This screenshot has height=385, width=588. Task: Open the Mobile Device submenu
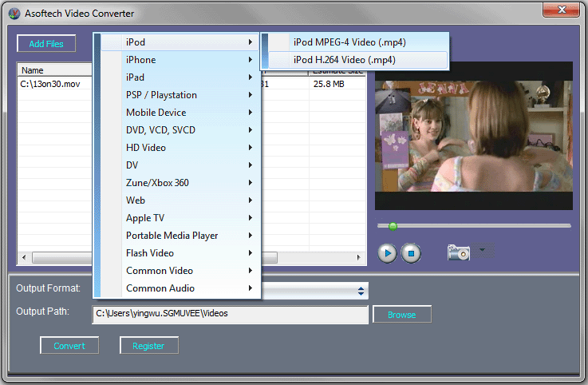click(x=180, y=113)
